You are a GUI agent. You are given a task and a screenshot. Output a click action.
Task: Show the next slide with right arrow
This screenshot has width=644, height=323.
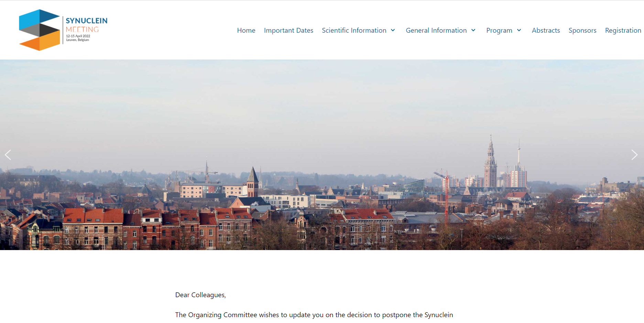click(634, 155)
